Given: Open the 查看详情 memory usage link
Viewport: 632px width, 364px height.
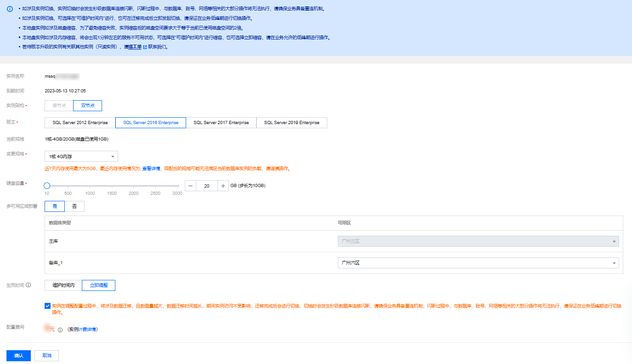Looking at the screenshot, I should pyautogui.click(x=151, y=169).
